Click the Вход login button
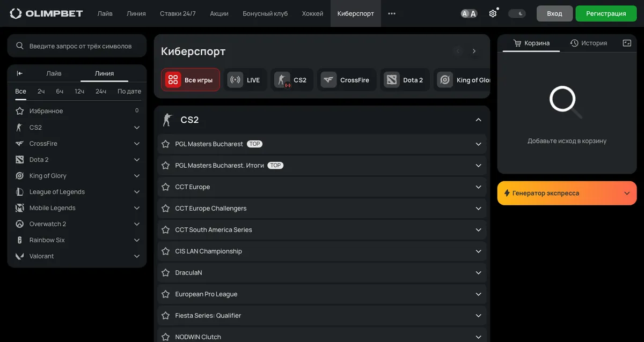The width and height of the screenshot is (644, 342). point(554,13)
